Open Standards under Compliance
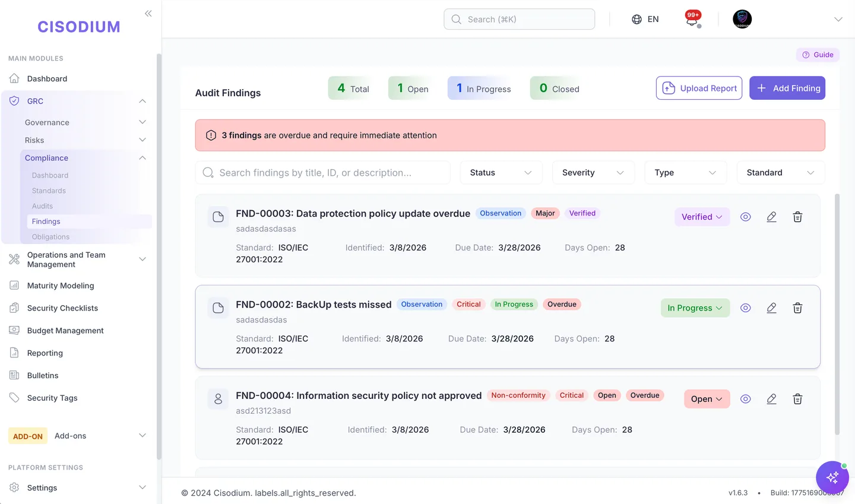This screenshot has width=855, height=504. pyautogui.click(x=49, y=191)
